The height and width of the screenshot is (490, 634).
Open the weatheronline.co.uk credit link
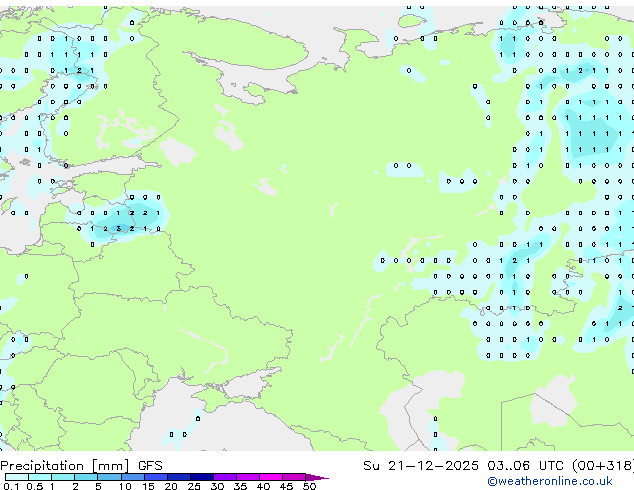550,481
